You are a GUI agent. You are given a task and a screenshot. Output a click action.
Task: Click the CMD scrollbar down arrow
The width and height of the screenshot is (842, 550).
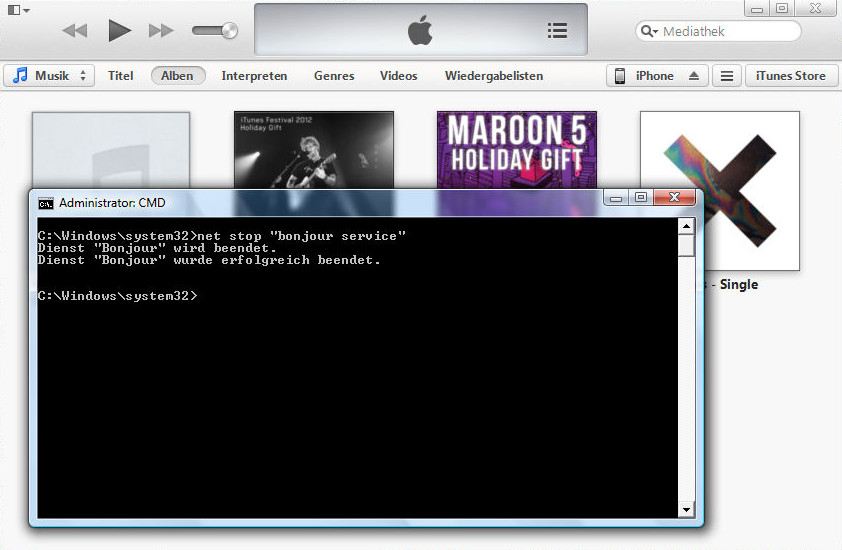pyautogui.click(x=686, y=510)
